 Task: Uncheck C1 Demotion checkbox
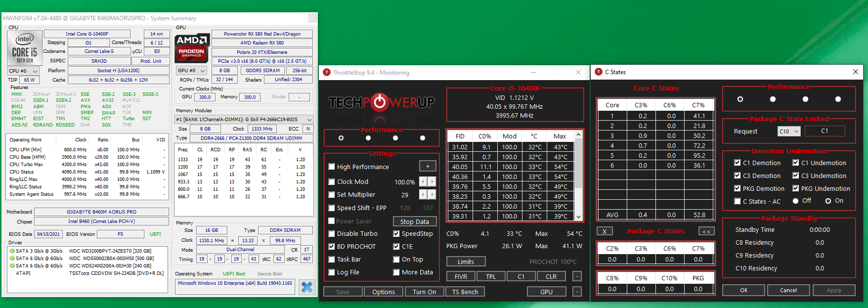click(x=738, y=163)
